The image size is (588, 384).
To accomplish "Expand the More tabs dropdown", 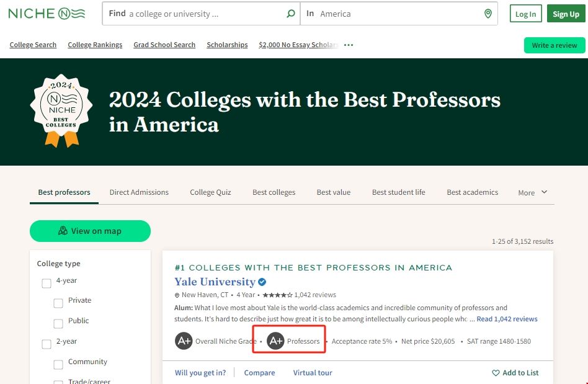I will pyautogui.click(x=533, y=192).
